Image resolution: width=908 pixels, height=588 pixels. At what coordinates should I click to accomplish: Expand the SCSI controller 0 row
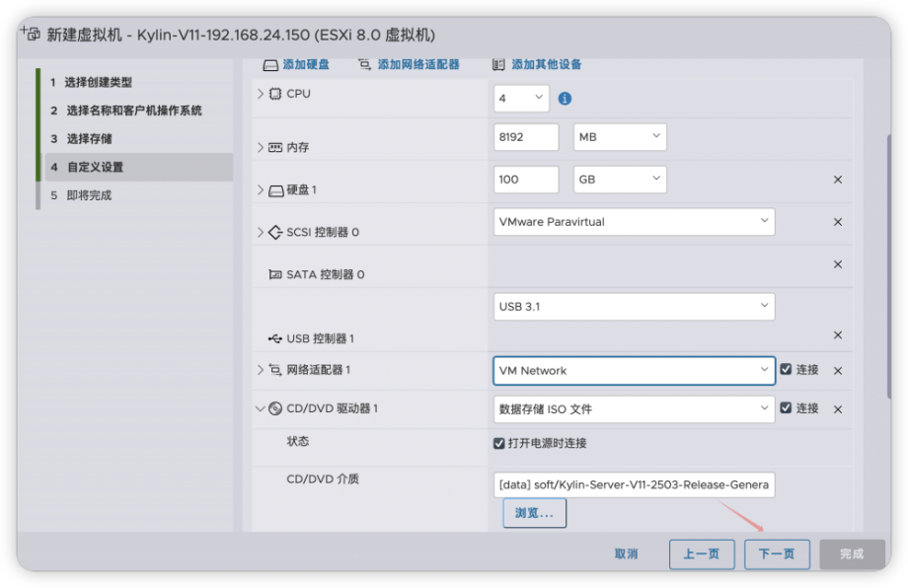[261, 232]
